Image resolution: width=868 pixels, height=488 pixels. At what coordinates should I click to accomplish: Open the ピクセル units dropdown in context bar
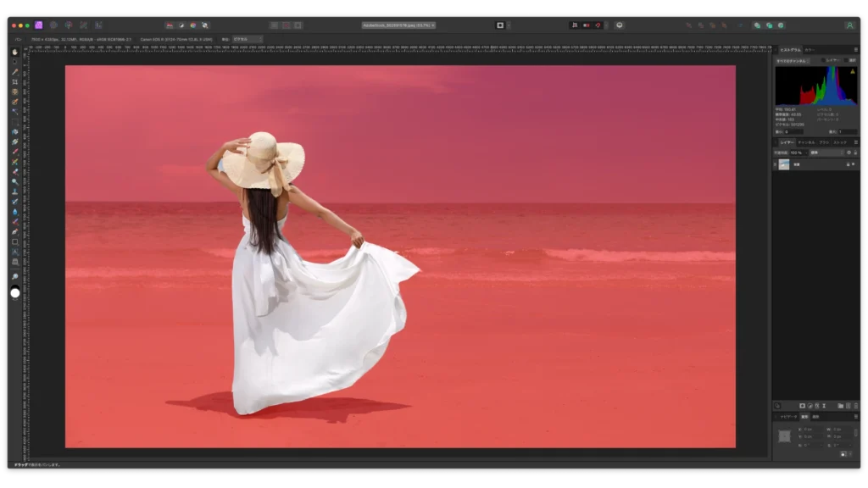coord(247,39)
